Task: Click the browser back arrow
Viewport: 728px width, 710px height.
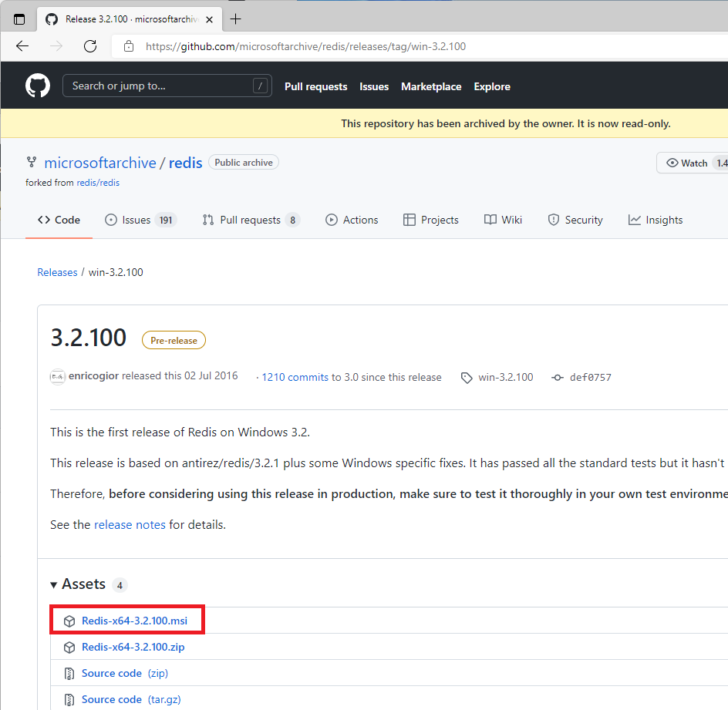Action: [x=22, y=46]
